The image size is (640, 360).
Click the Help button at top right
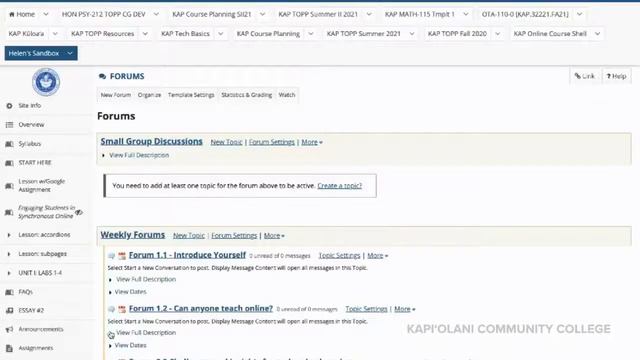point(616,76)
